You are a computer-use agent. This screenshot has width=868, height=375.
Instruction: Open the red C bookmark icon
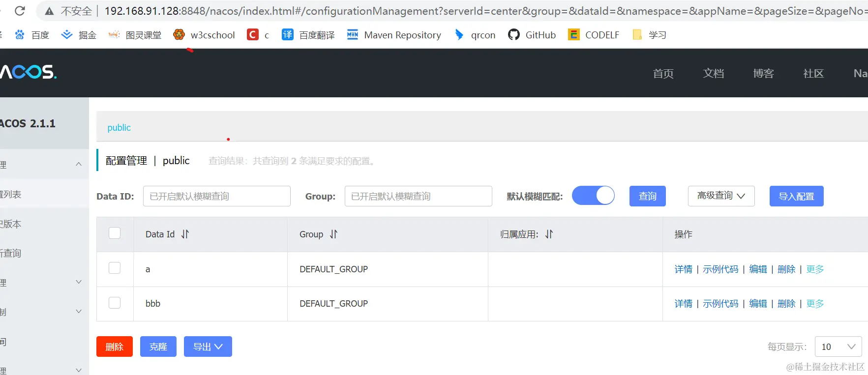click(253, 35)
